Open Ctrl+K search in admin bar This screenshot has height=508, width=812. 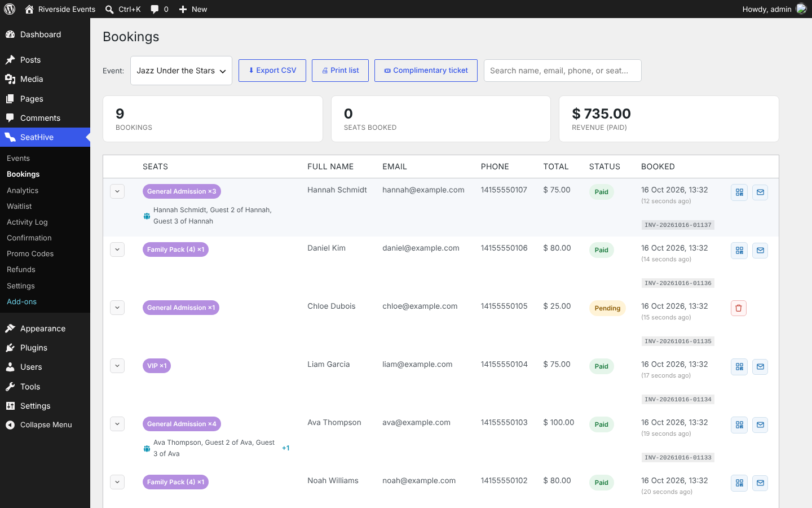pos(123,9)
